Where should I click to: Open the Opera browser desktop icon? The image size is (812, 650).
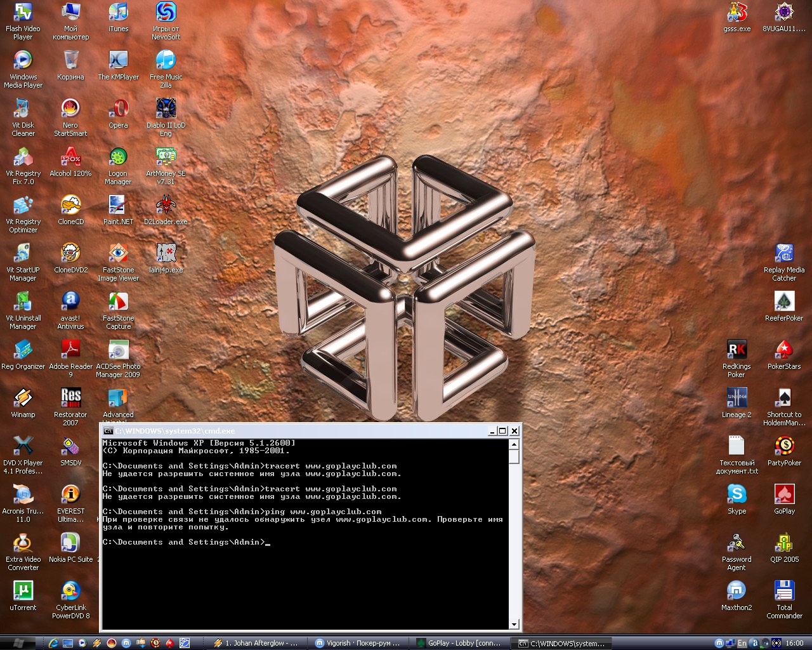pyautogui.click(x=118, y=109)
